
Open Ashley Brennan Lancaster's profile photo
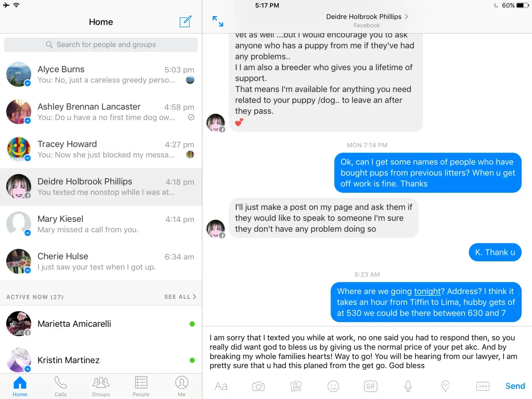(19, 112)
